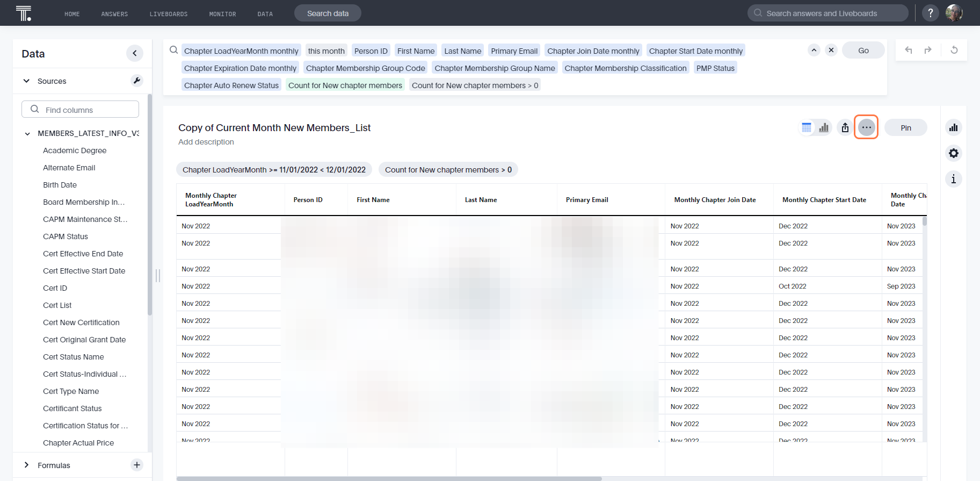Click the horizontal scrollbar under the table
The image size is (980, 481).
pyautogui.click(x=389, y=478)
